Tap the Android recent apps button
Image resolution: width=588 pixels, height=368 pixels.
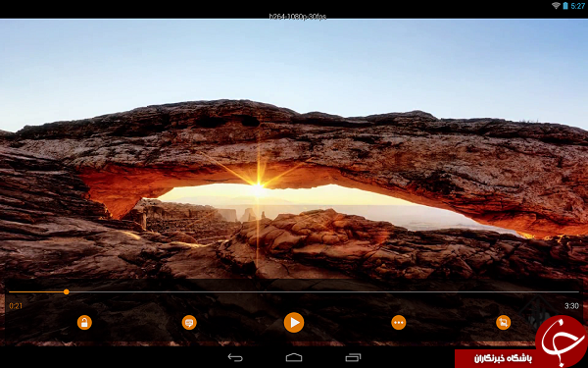point(353,357)
